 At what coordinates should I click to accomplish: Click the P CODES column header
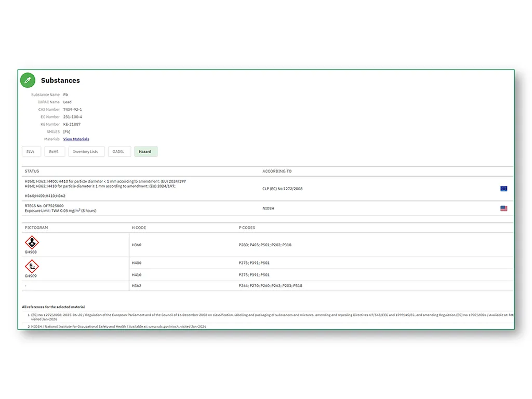click(247, 228)
